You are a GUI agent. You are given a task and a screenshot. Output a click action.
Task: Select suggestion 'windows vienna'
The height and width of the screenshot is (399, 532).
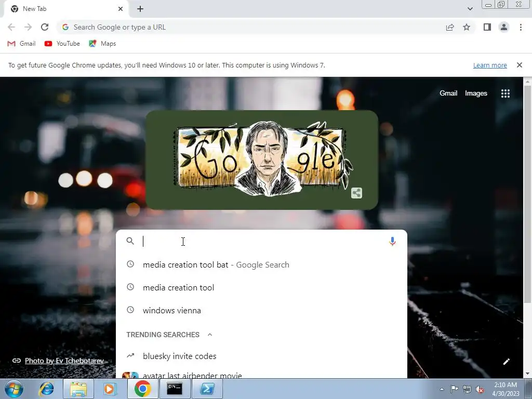[261, 310]
